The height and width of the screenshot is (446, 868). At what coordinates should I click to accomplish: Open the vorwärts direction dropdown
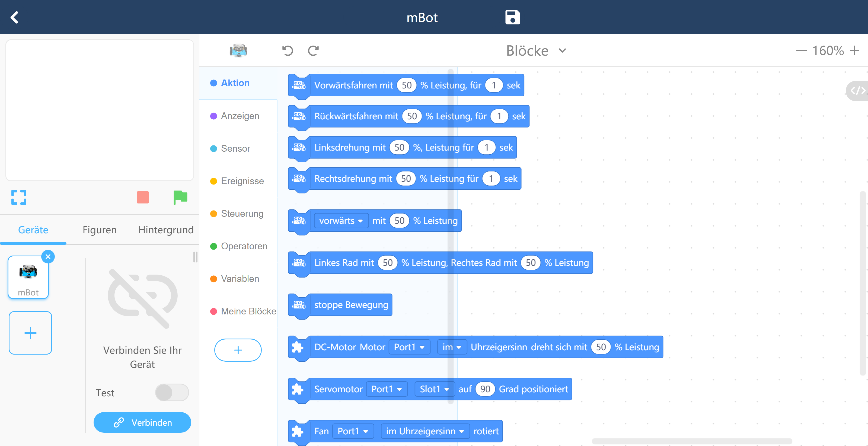(x=341, y=221)
